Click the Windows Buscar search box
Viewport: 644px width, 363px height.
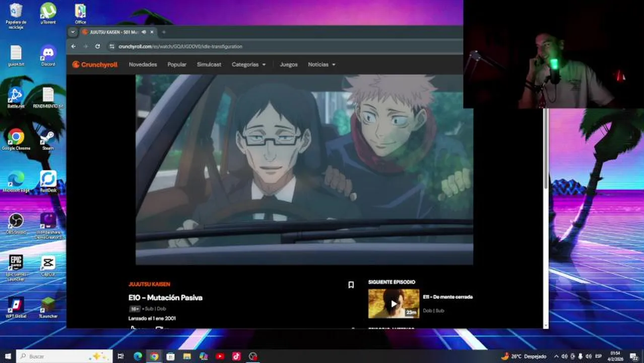pos(64,356)
